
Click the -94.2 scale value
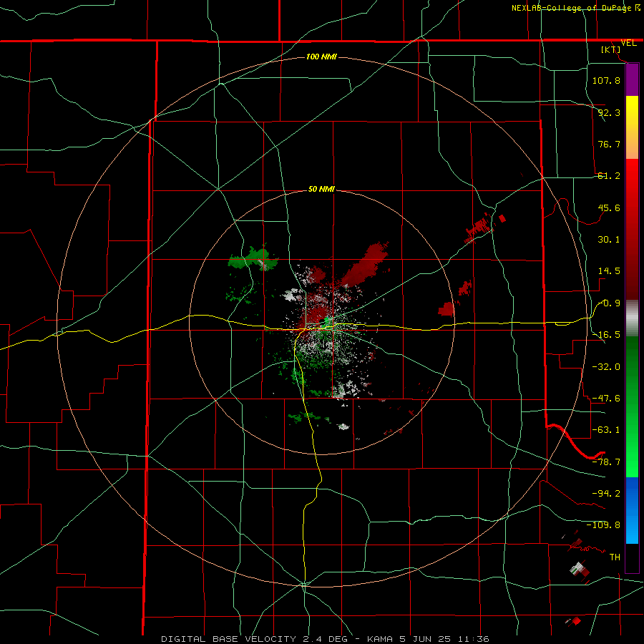coord(606,494)
